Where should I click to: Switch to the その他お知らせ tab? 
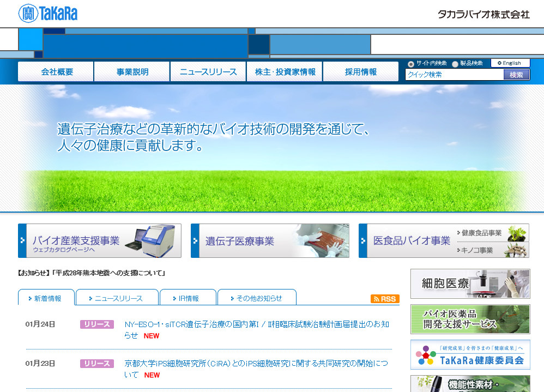click(x=257, y=298)
